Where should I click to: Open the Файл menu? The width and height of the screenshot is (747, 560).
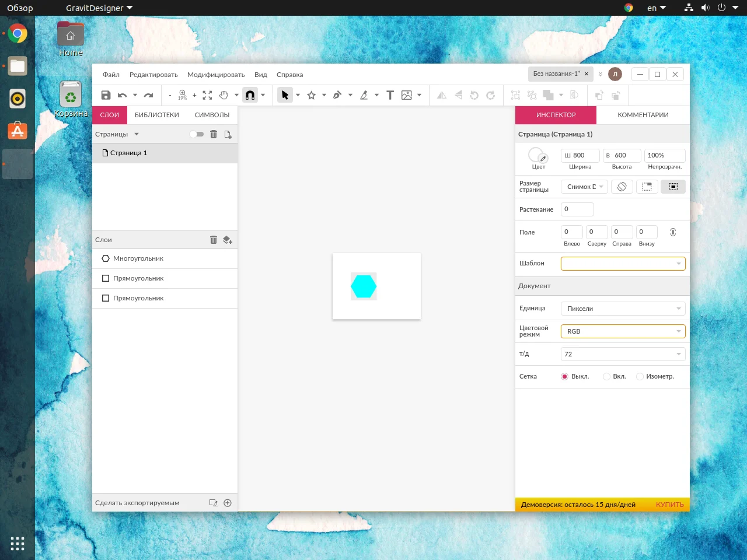[111, 75]
